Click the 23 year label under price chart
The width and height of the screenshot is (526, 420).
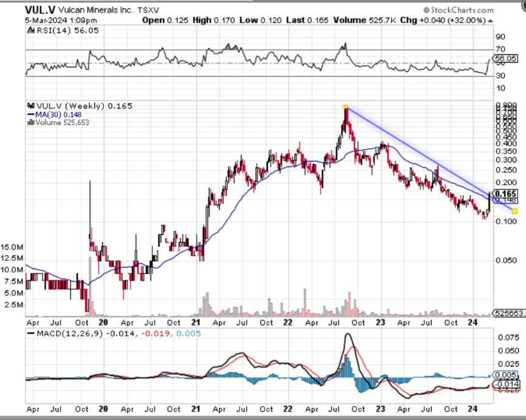point(380,323)
